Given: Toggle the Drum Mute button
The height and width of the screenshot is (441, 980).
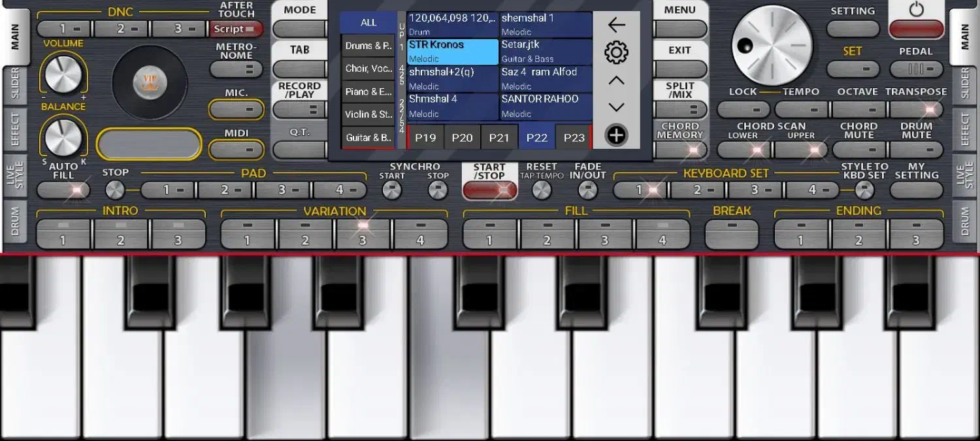Looking at the screenshot, I should (916, 150).
